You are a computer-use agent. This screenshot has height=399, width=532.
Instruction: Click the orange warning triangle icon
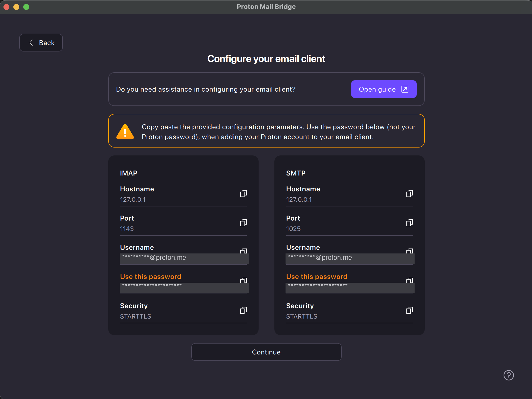125,132
